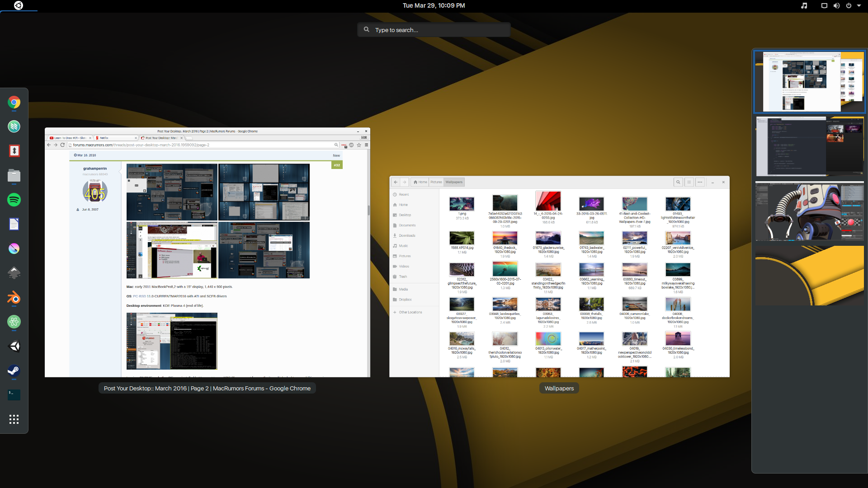This screenshot has height=488, width=868.
Task: Click the search input field in taskbar
Action: (x=434, y=30)
